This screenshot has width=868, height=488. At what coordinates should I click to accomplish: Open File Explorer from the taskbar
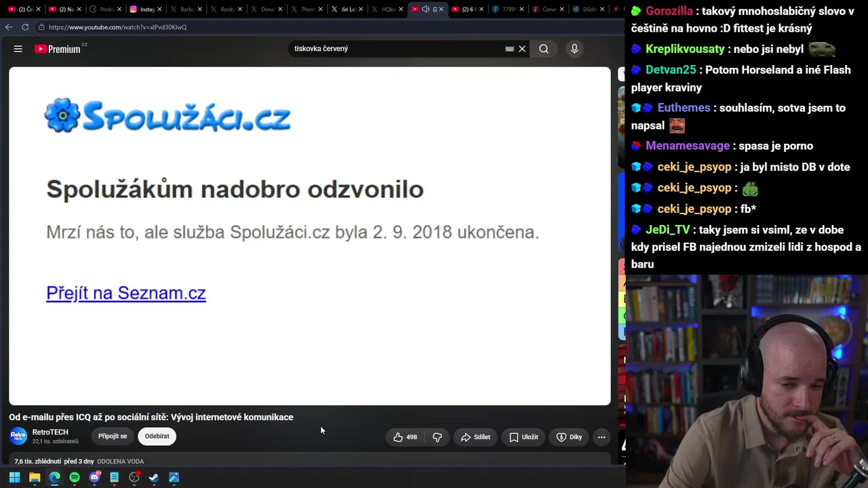click(x=35, y=477)
